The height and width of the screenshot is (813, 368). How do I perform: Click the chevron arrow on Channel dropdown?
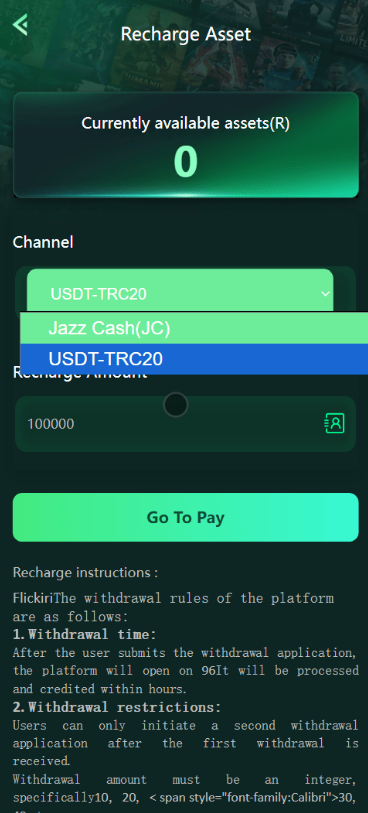(325, 294)
